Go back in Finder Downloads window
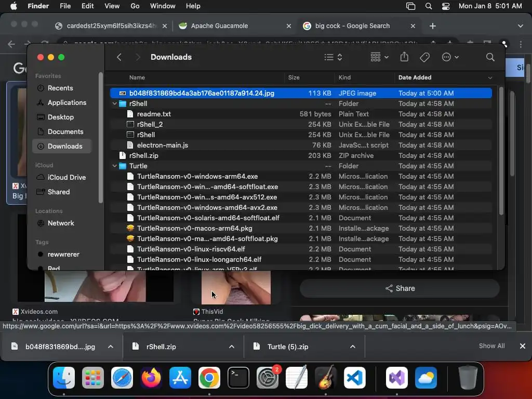The width and height of the screenshot is (532, 399). click(x=119, y=57)
